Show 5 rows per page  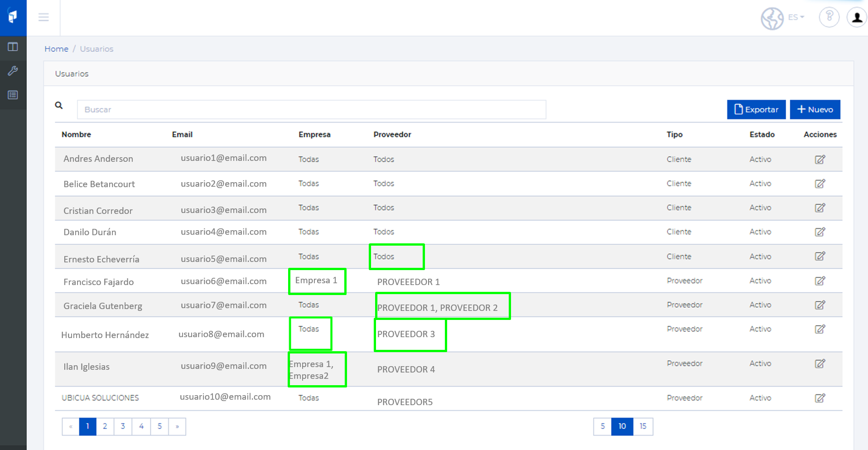click(x=602, y=426)
